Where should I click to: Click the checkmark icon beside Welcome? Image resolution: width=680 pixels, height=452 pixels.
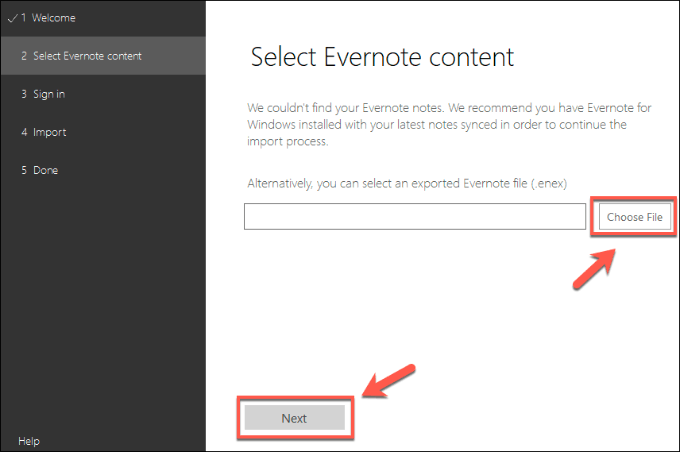click(11, 18)
